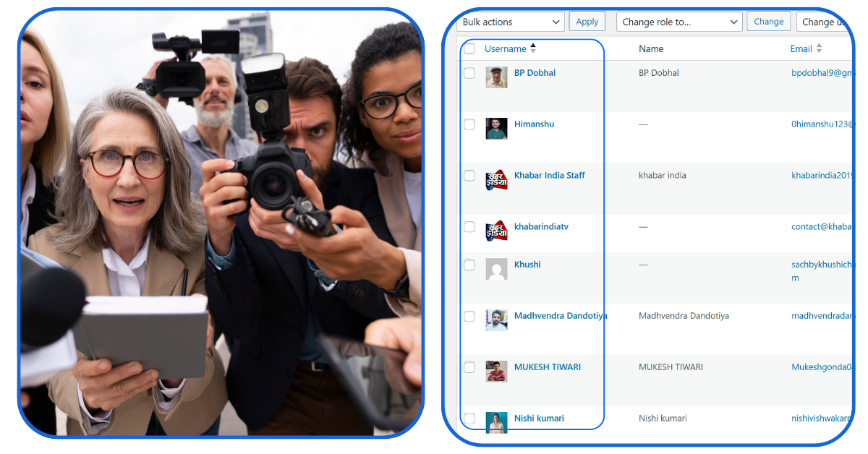
Task: Click the email link for khabarindiatv
Action: 825,226
